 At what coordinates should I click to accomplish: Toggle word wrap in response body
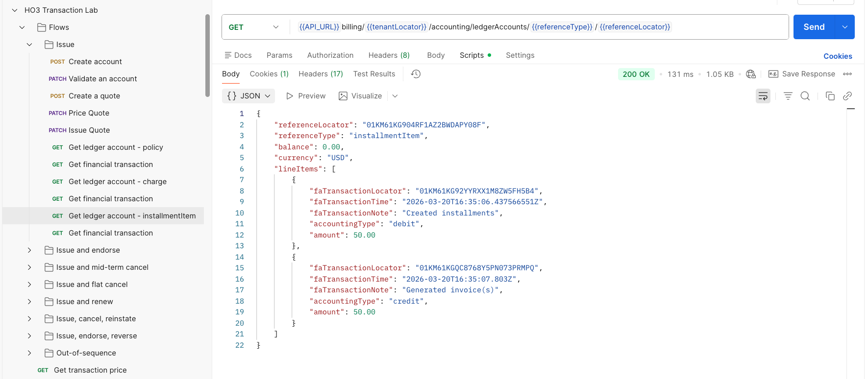click(x=763, y=96)
